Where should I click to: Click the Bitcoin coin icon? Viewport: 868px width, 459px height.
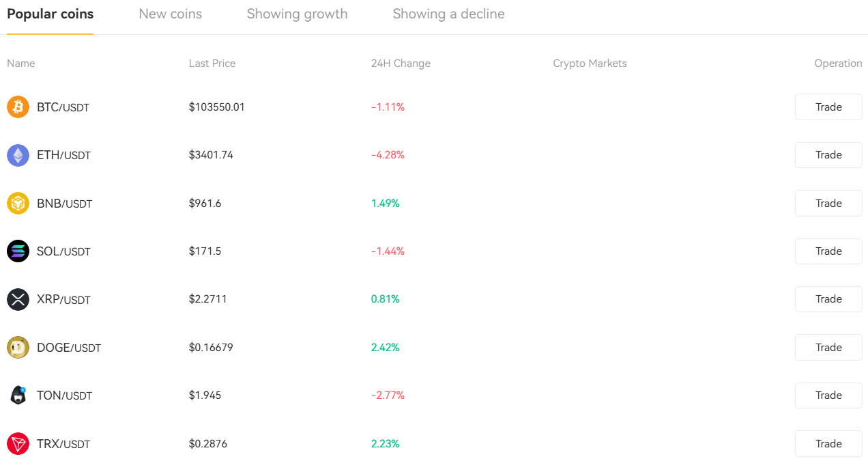point(18,107)
